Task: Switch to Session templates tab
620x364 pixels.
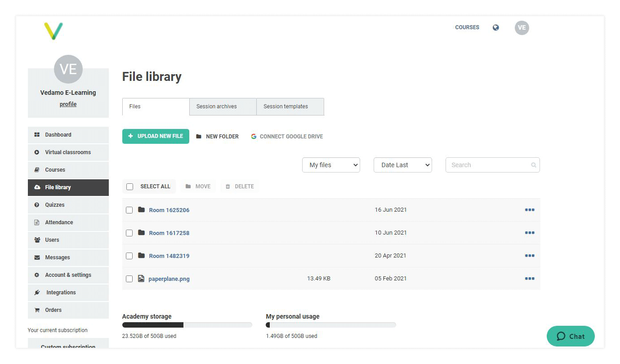Action: click(x=290, y=107)
